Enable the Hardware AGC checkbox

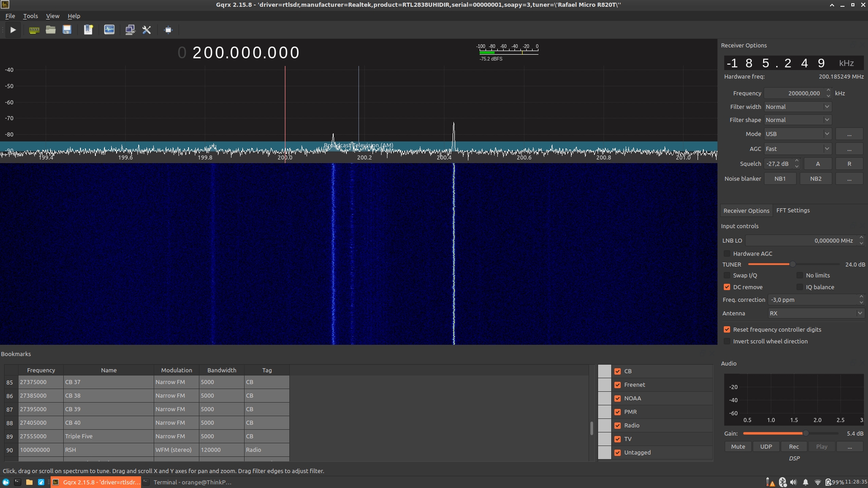point(727,254)
